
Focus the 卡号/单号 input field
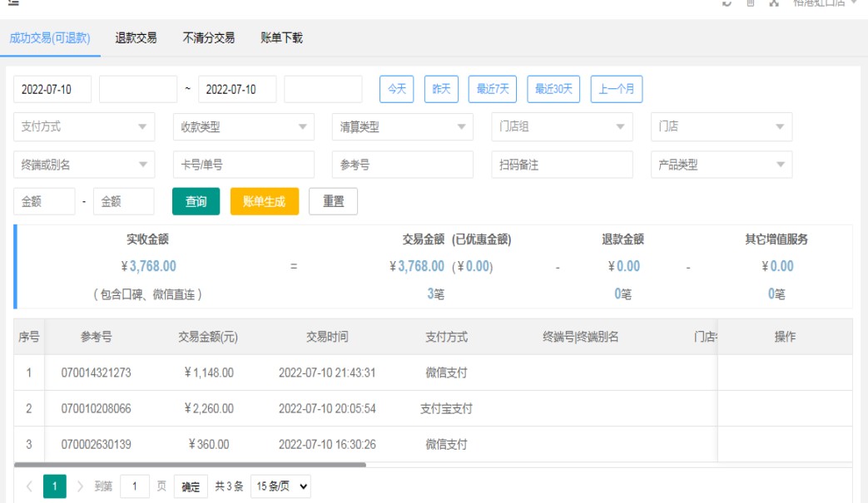(x=243, y=165)
